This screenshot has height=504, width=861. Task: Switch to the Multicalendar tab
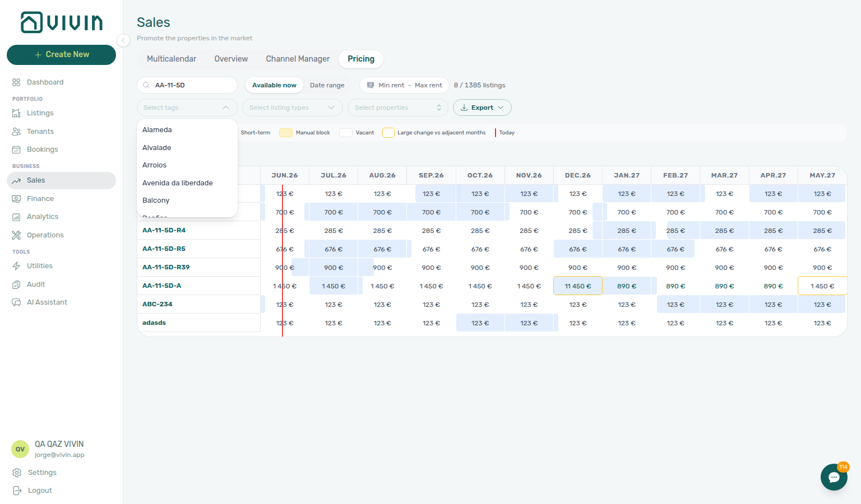point(172,59)
